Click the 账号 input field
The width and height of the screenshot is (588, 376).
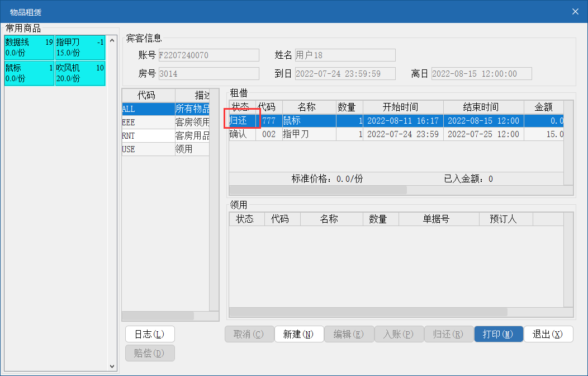[209, 55]
